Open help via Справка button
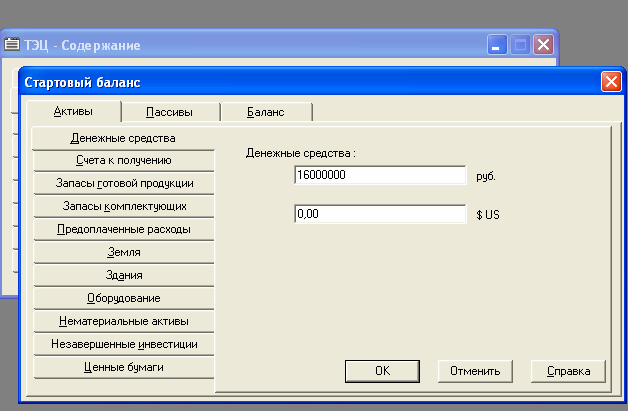Viewport: 628px width, 411px height. tap(568, 371)
